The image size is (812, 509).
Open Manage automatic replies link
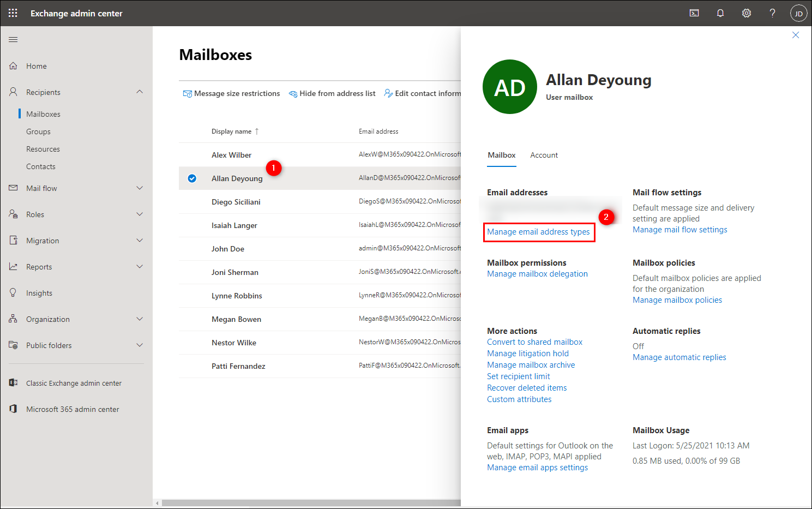coord(679,357)
